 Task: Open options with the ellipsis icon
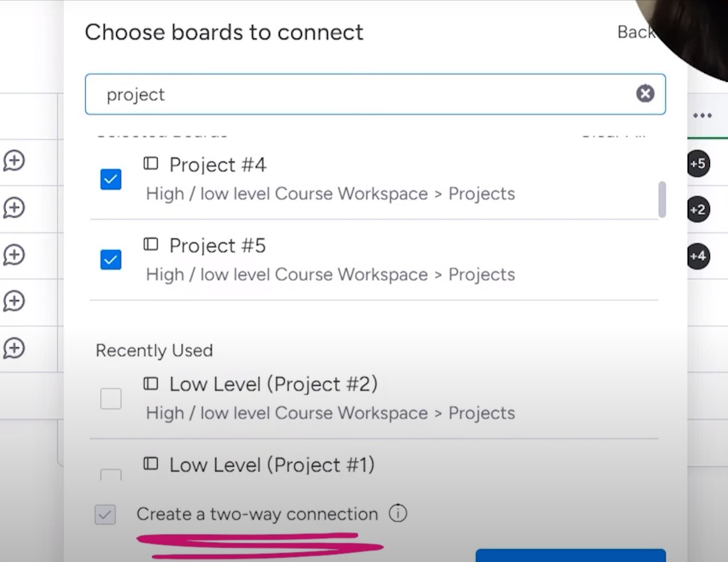pos(703,115)
